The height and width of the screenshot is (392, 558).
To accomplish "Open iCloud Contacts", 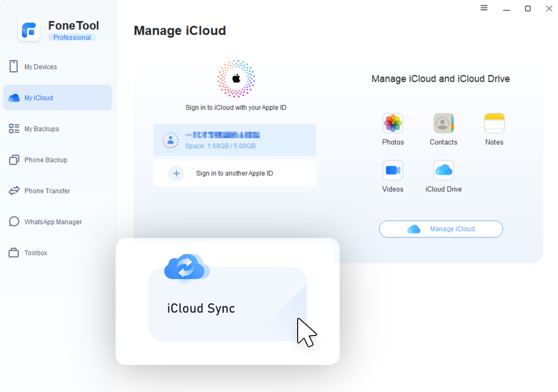I will [443, 129].
